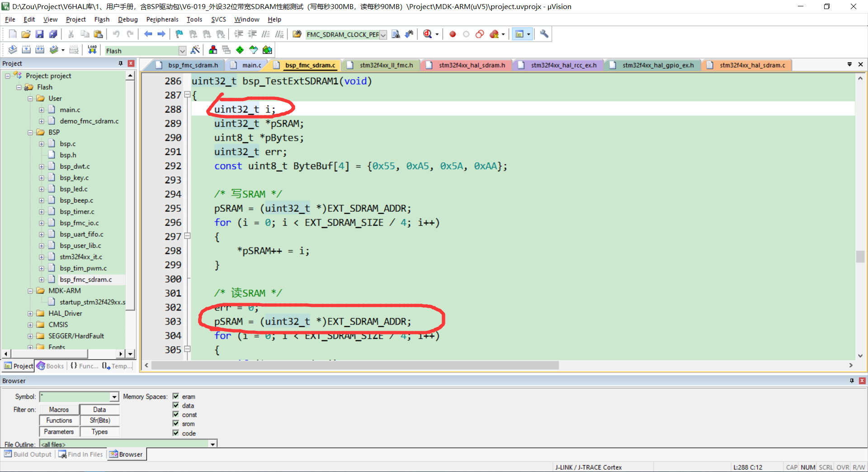Screen dimensions: 868x472
Task: Collapse the BSP folder in project tree
Action: click(x=30, y=132)
